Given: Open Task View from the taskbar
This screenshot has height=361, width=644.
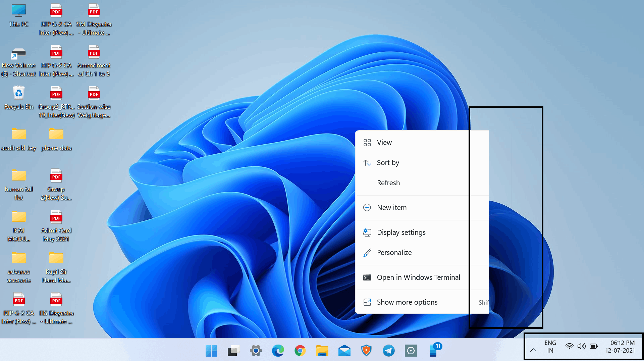Looking at the screenshot, I should (233, 351).
